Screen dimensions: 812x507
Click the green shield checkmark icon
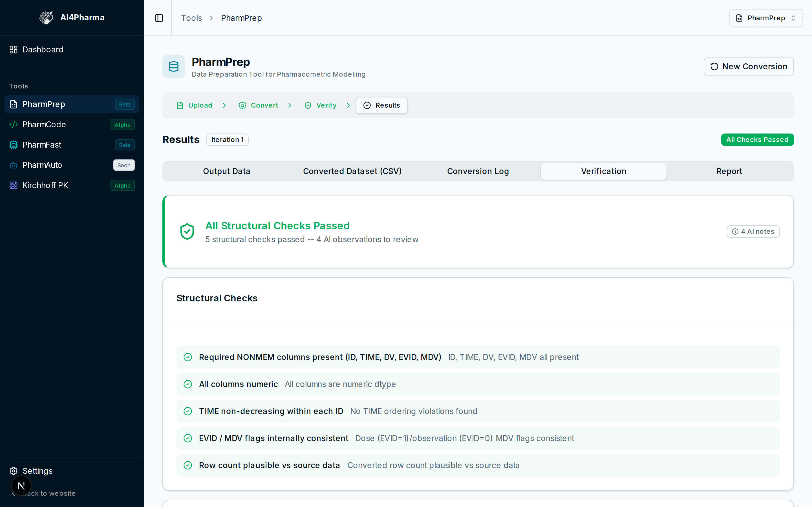(x=187, y=231)
